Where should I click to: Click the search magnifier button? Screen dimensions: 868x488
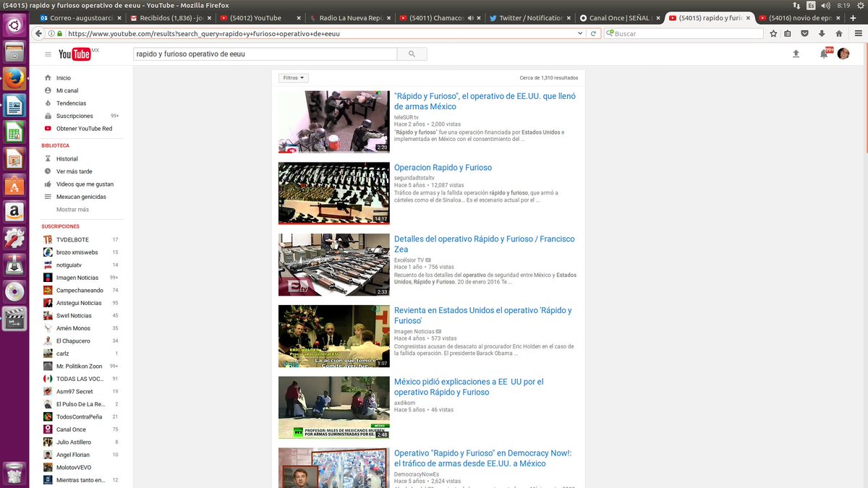[412, 54]
